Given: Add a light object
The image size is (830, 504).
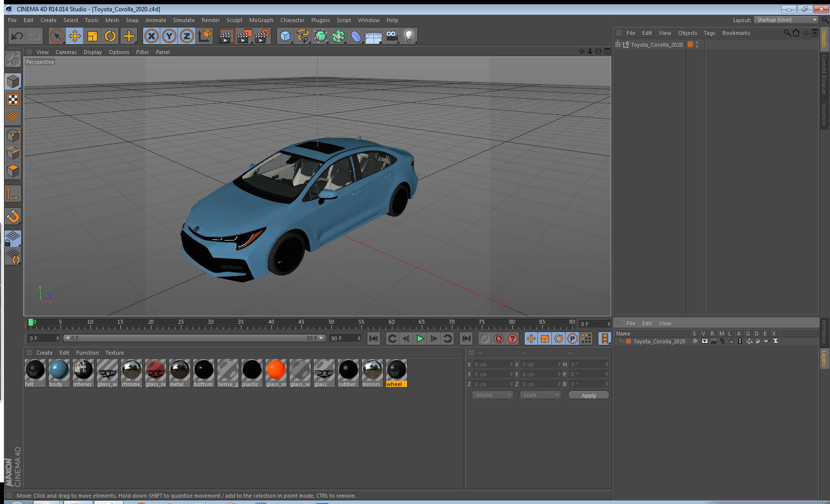Looking at the screenshot, I should 409,36.
